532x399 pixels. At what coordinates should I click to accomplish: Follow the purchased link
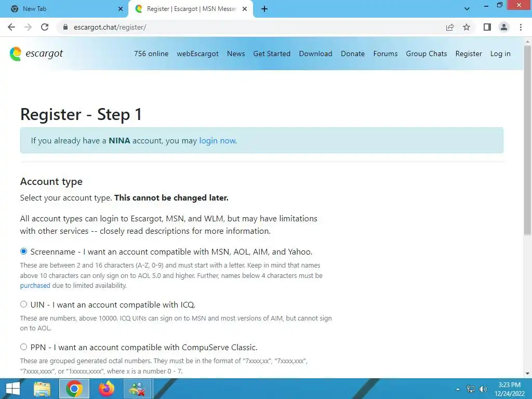pos(35,286)
